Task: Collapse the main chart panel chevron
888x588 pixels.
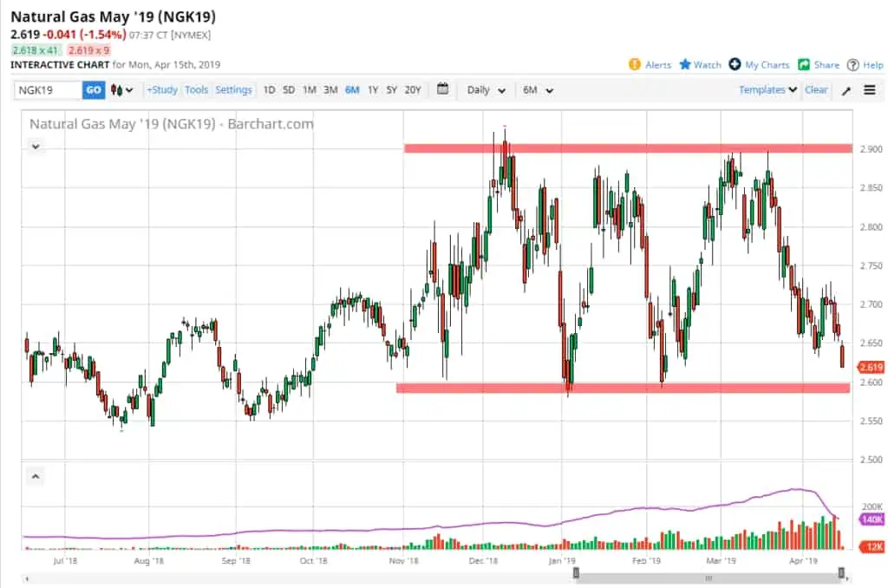Action: 36,147
